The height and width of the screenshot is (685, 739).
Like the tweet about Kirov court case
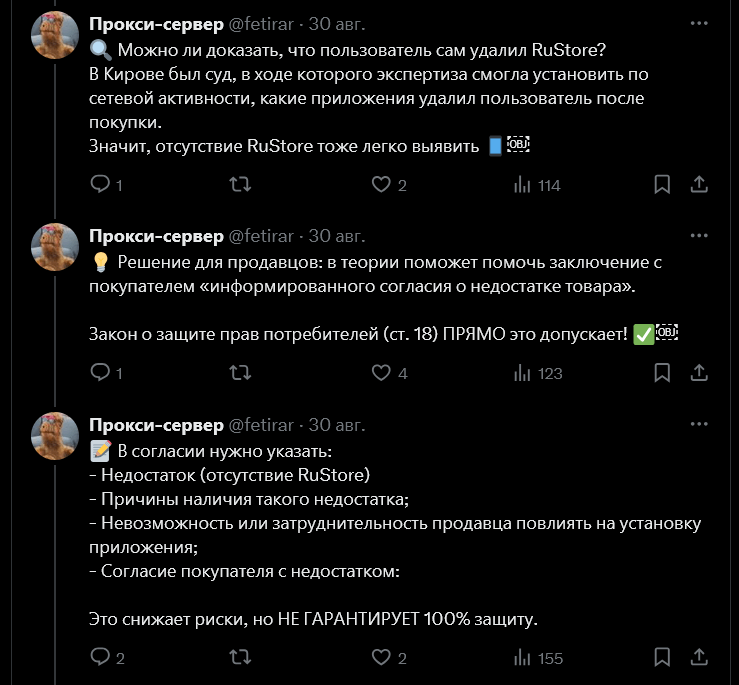click(380, 185)
